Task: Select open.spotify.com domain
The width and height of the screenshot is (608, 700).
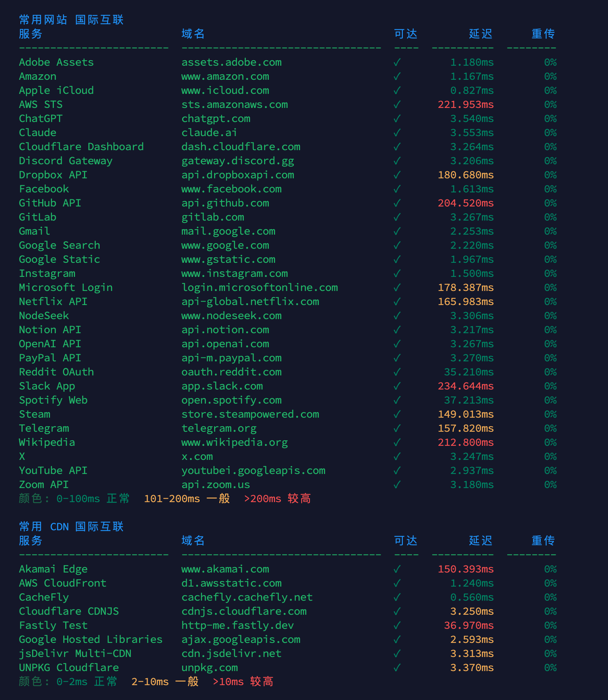Action: point(231,400)
